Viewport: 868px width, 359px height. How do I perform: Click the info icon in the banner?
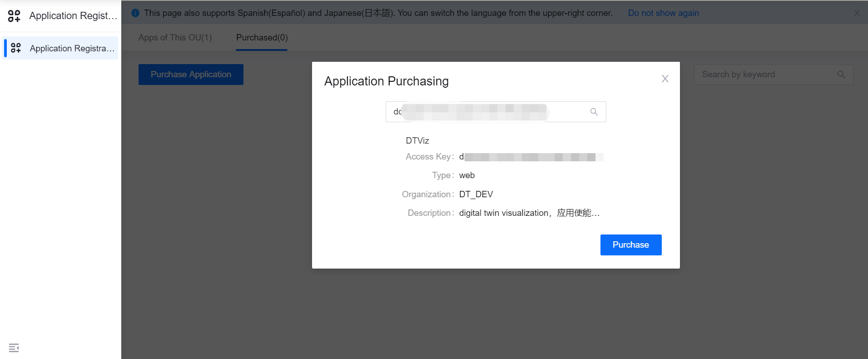tap(135, 13)
